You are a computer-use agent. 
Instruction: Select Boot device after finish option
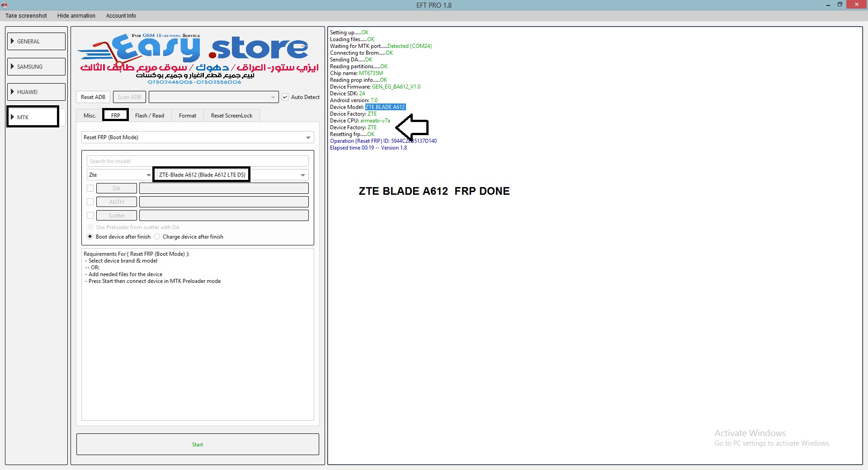tap(90, 237)
